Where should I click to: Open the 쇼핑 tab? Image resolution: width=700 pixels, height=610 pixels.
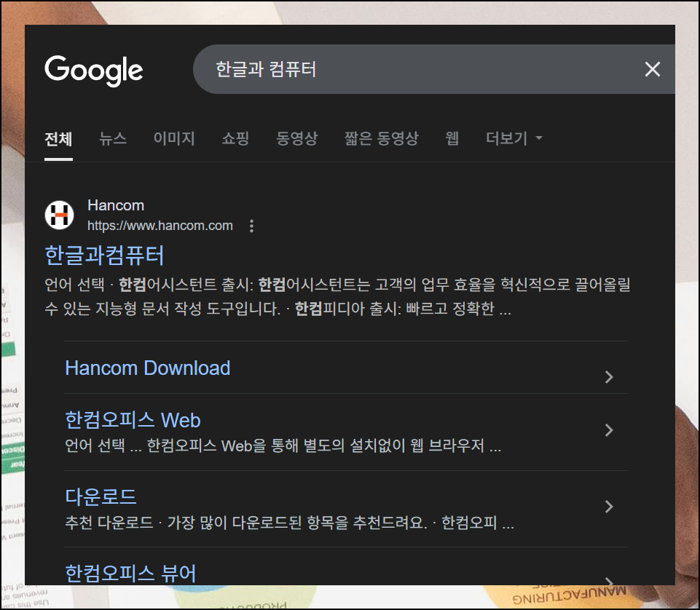[236, 138]
